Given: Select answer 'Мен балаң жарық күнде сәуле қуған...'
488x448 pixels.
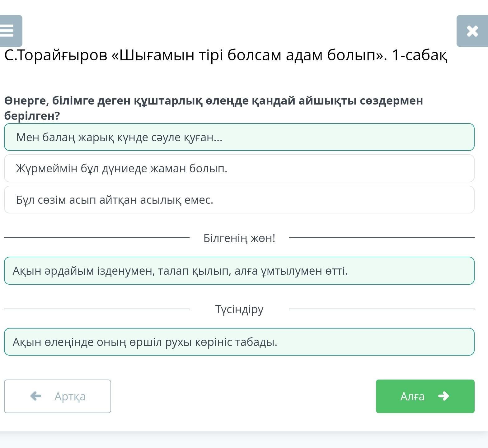Looking at the screenshot, I should click(239, 137).
